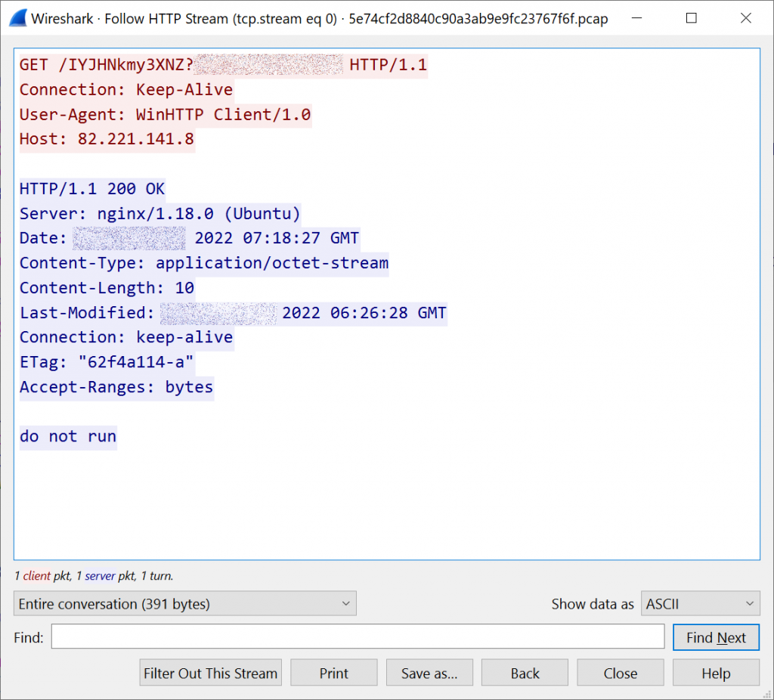Click the '1 client pkt, 1 server pkt' status text

[x=94, y=575]
